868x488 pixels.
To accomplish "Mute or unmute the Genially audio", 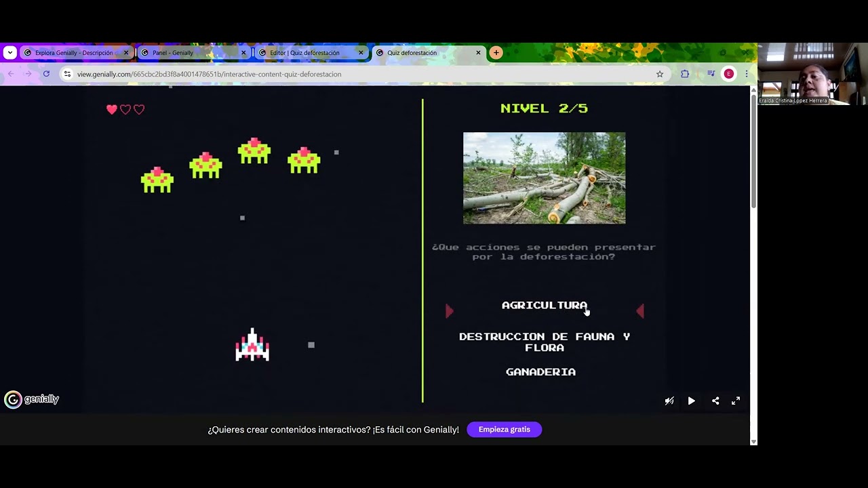I will 669,401.
